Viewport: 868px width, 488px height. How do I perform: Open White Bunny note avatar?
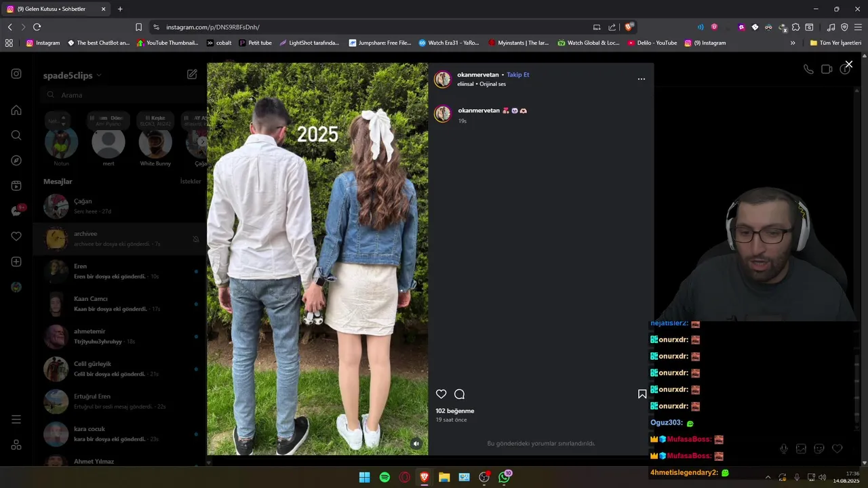pos(155,143)
